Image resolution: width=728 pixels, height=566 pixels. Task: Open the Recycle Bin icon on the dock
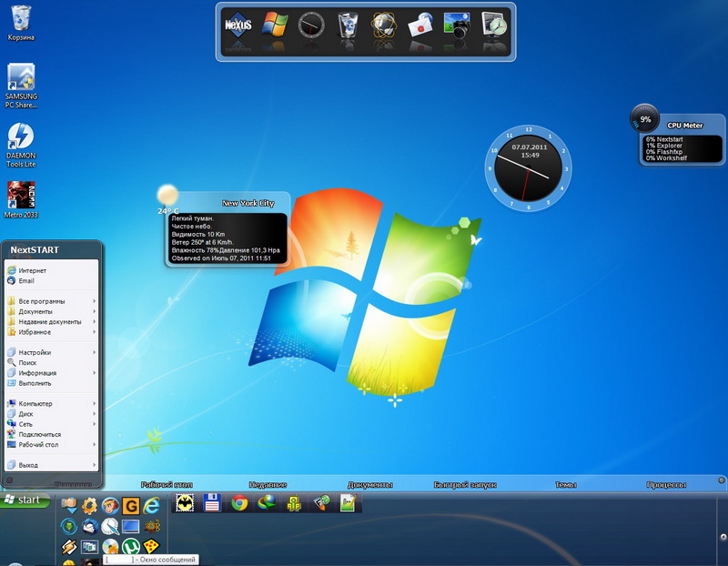pyautogui.click(x=347, y=25)
